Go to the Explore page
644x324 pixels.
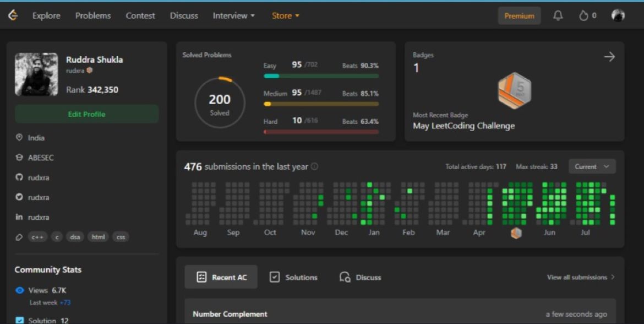pyautogui.click(x=46, y=15)
